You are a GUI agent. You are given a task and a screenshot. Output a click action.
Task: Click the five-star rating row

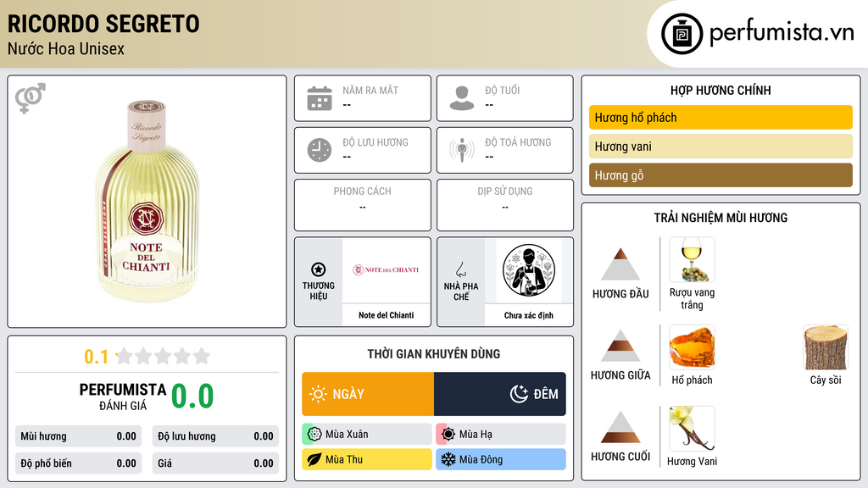coord(163,356)
